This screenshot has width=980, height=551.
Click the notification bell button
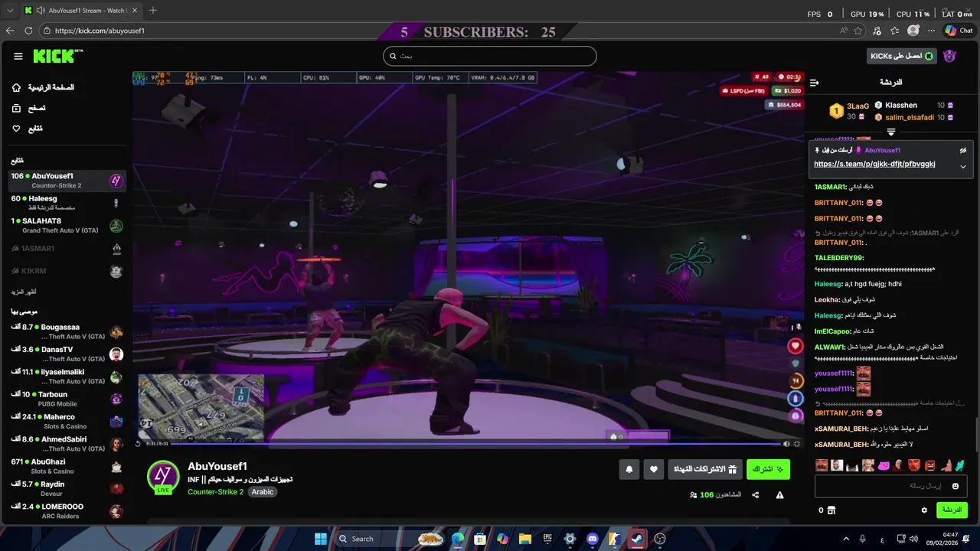pos(629,469)
